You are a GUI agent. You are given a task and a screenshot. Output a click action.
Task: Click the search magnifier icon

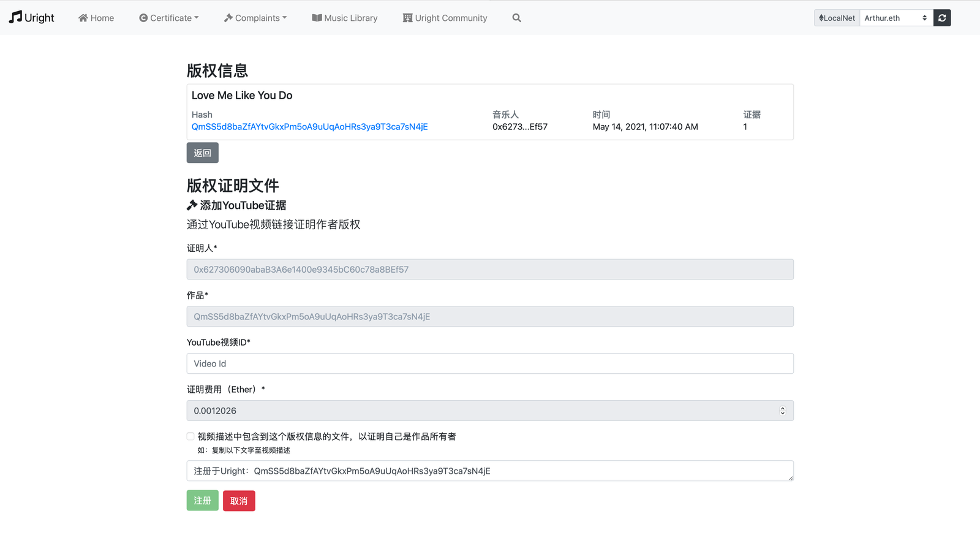pyautogui.click(x=517, y=18)
